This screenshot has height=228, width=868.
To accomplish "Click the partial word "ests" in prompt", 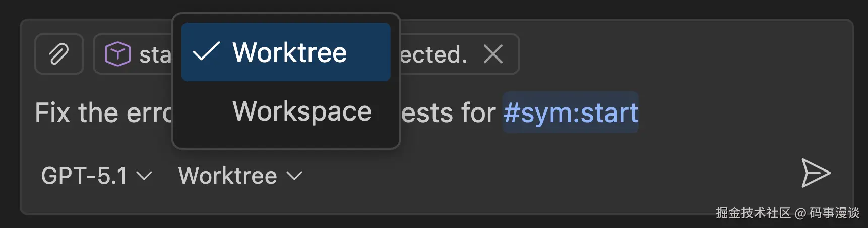I will 424,112.
